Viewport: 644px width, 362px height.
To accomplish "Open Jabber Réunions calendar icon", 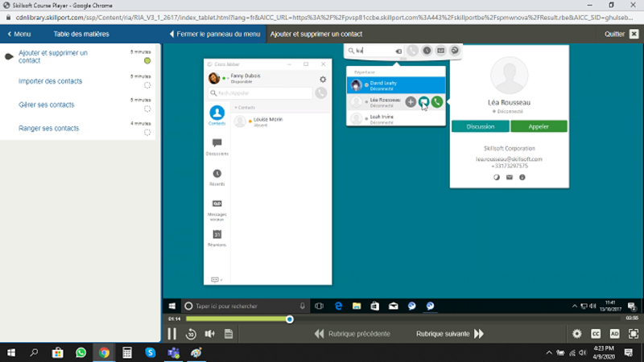I will [217, 238].
